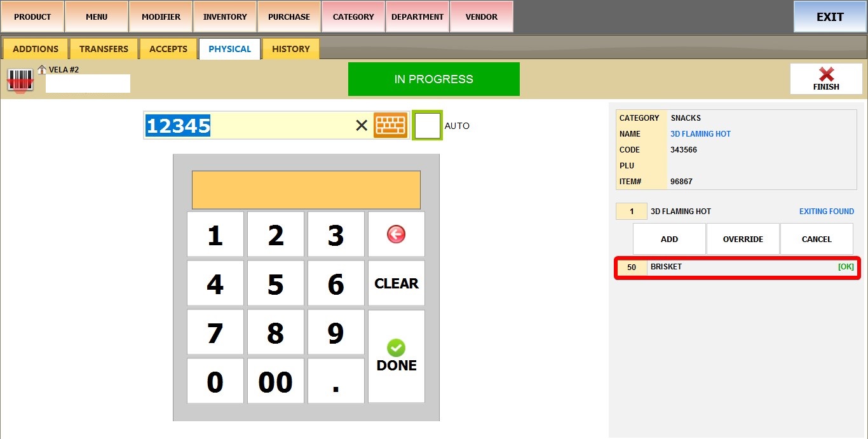Viewport: 868px width, 439px height.
Task: Switch to the HISTORY tab
Action: [x=290, y=49]
